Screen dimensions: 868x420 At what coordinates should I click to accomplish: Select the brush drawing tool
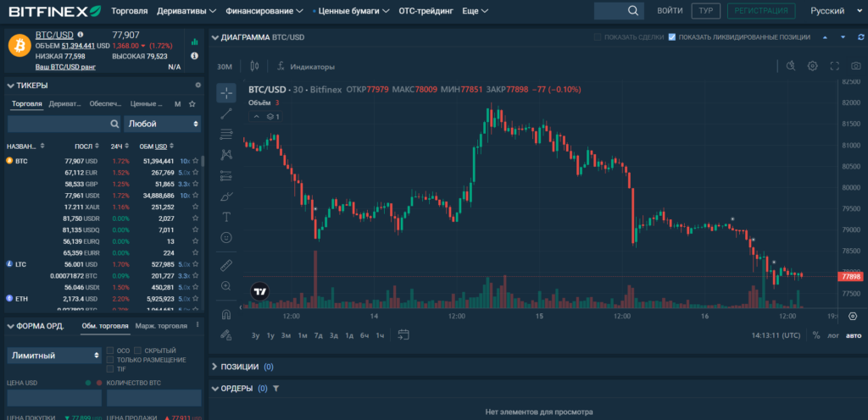pyautogui.click(x=225, y=196)
